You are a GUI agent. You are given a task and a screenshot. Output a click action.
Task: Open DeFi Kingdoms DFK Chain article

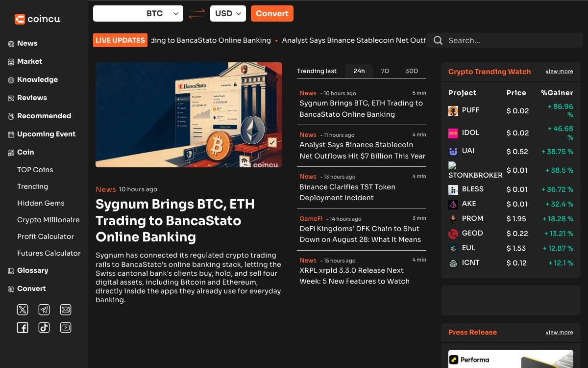point(360,234)
